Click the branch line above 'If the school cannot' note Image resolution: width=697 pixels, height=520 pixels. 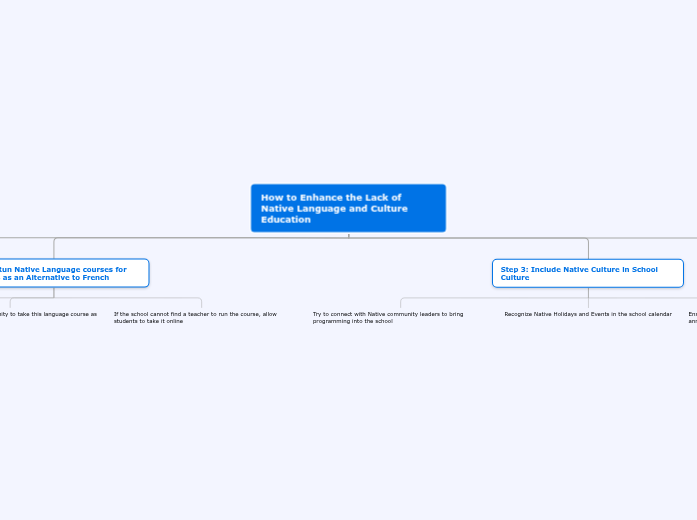[x=201, y=303]
